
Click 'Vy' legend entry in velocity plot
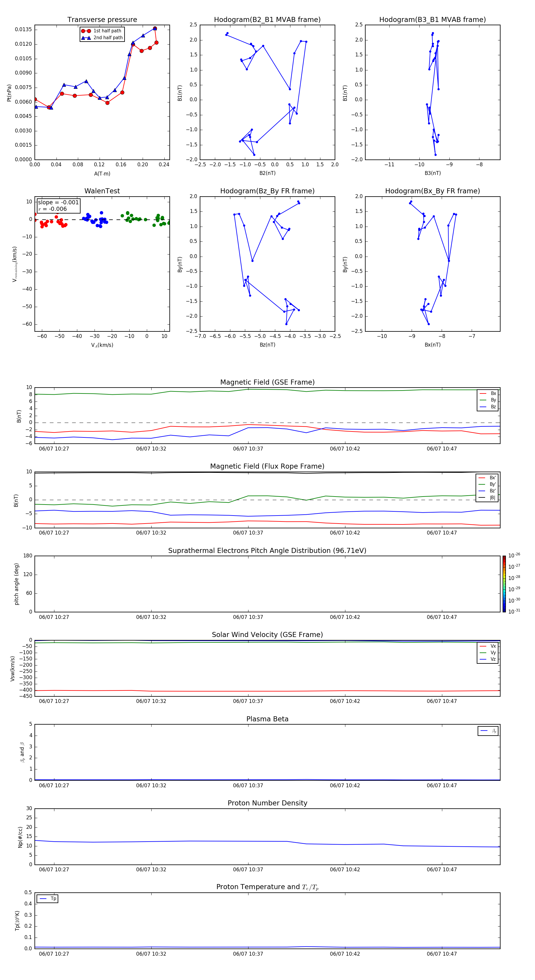pyautogui.click(x=488, y=653)
